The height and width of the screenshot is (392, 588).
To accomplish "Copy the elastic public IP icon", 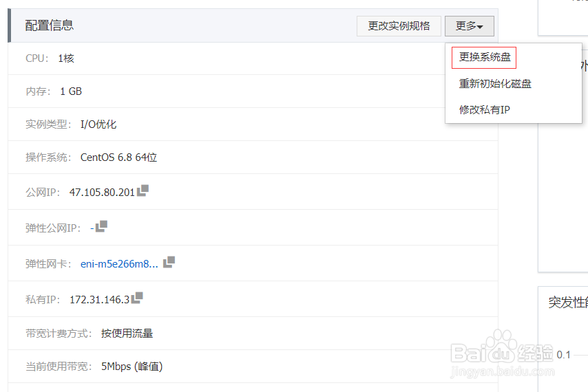I will [102, 226].
